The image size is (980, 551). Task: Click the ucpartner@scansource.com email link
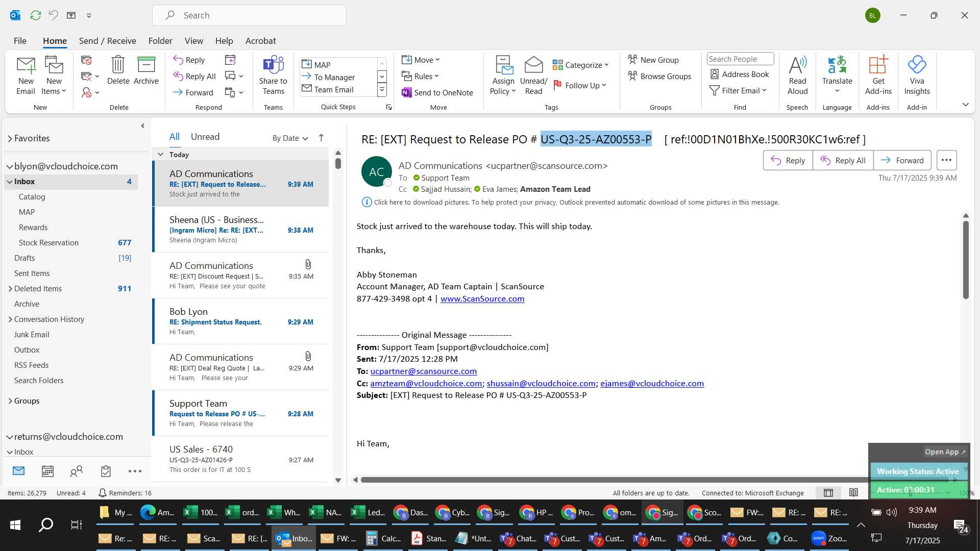click(424, 371)
